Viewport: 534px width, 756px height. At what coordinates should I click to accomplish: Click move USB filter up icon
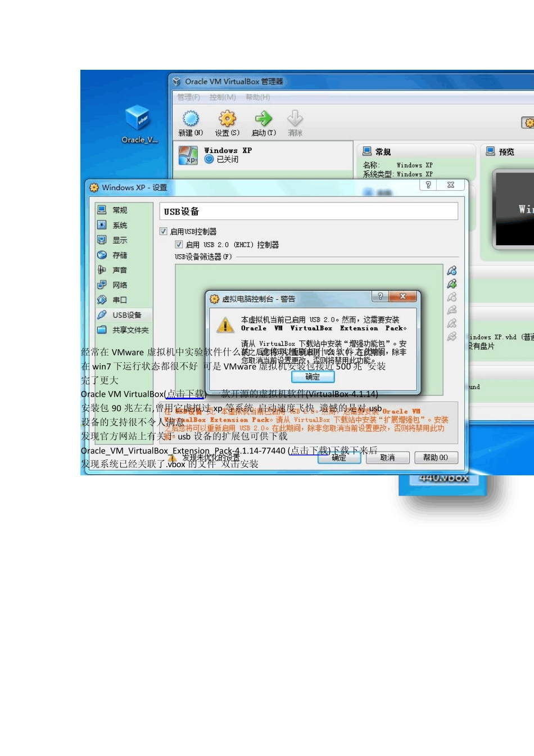[x=452, y=323]
